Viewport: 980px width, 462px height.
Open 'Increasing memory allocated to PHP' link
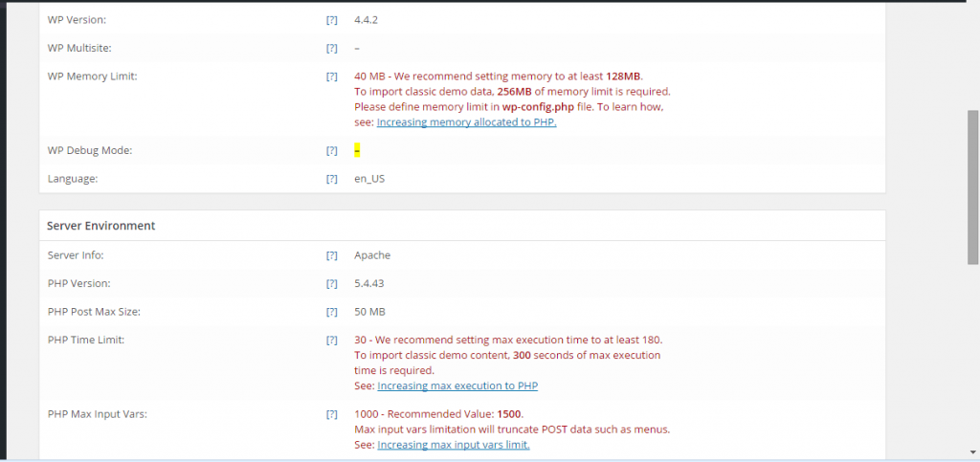pyautogui.click(x=466, y=122)
